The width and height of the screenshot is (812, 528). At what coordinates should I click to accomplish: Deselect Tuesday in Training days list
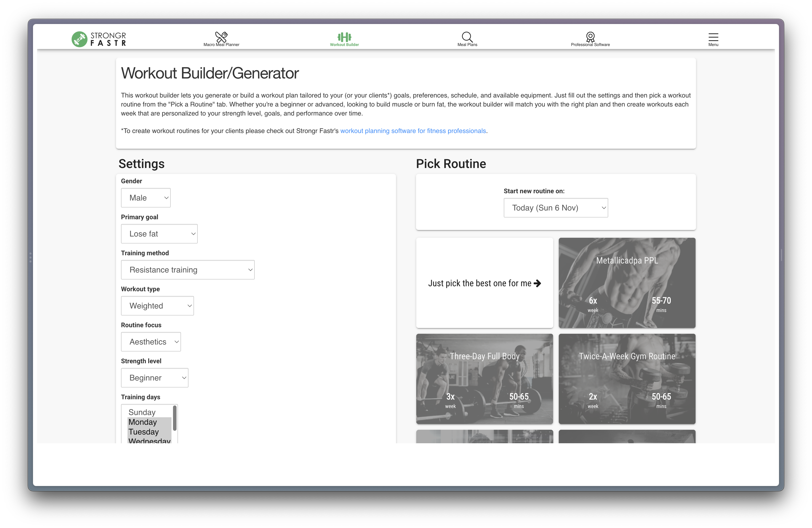(x=144, y=431)
